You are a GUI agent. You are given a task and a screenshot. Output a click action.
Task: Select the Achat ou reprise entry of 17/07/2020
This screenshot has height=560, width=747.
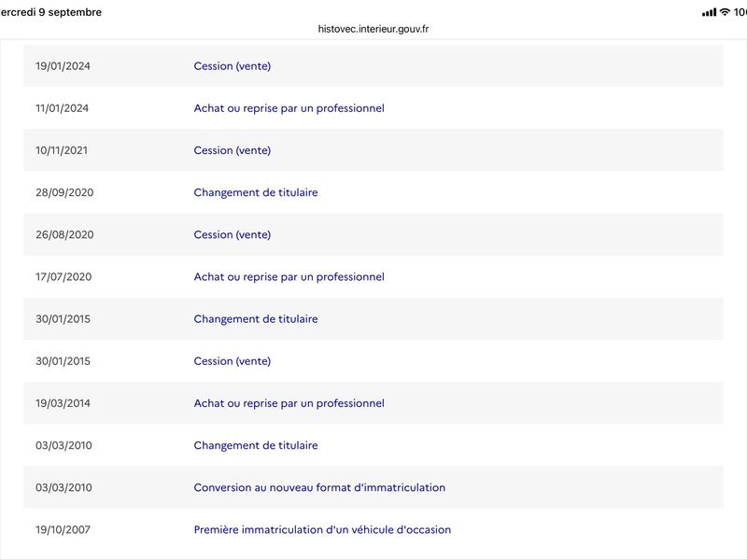(x=289, y=276)
